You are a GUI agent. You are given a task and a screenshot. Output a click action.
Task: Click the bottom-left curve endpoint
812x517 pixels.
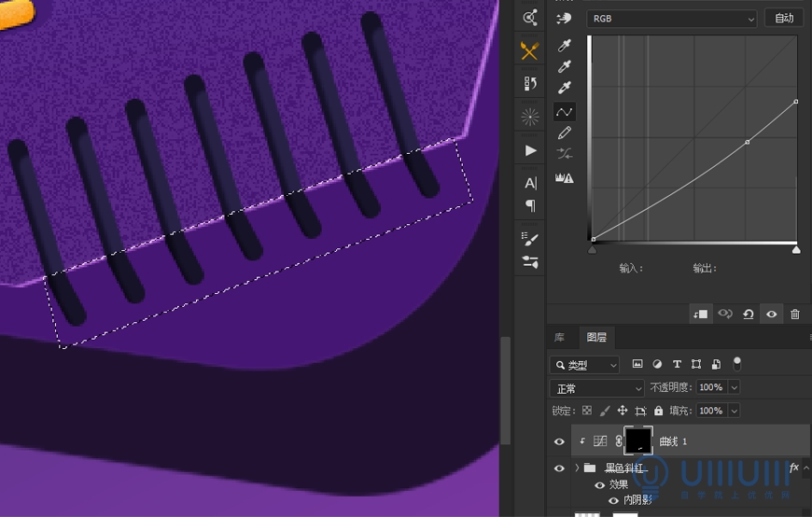tap(594, 239)
